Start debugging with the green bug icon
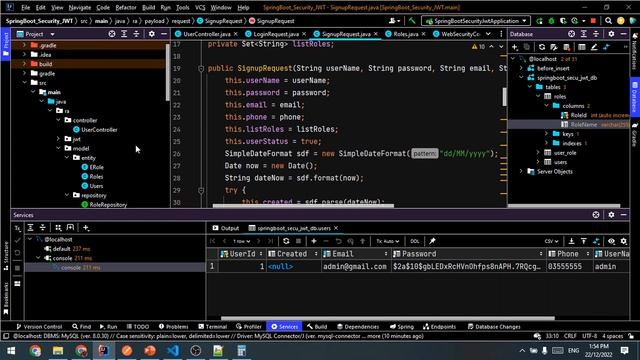The height and width of the screenshot is (360, 640). [x=551, y=21]
